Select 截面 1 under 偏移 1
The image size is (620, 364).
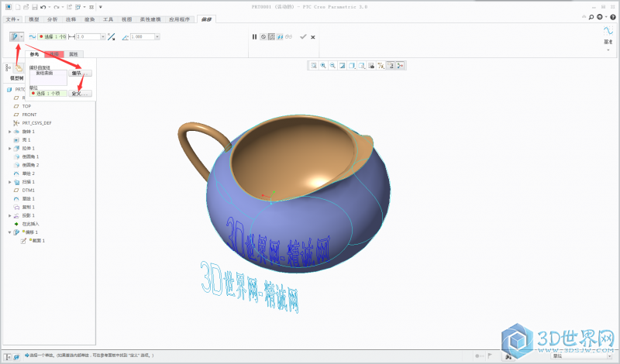38,241
